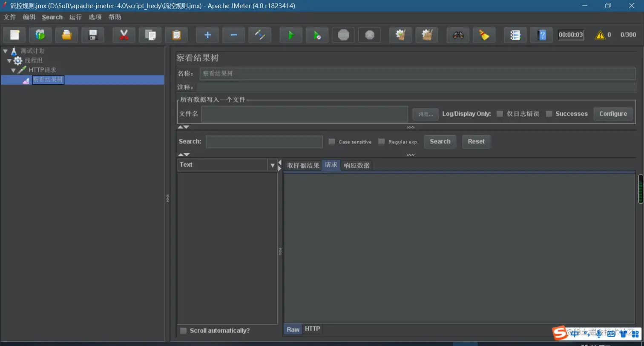Enable the Successes checkbox
644x346 pixels.
coord(549,114)
